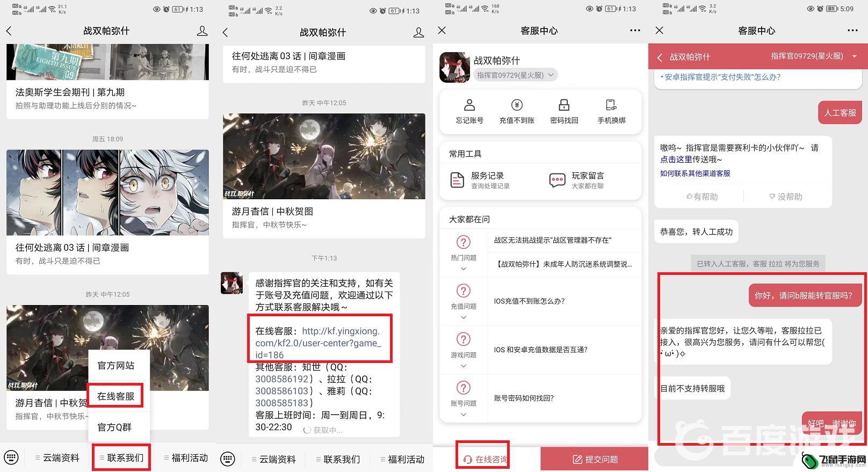
Task: Tap alarm status icon in third screen
Action: pos(599,10)
